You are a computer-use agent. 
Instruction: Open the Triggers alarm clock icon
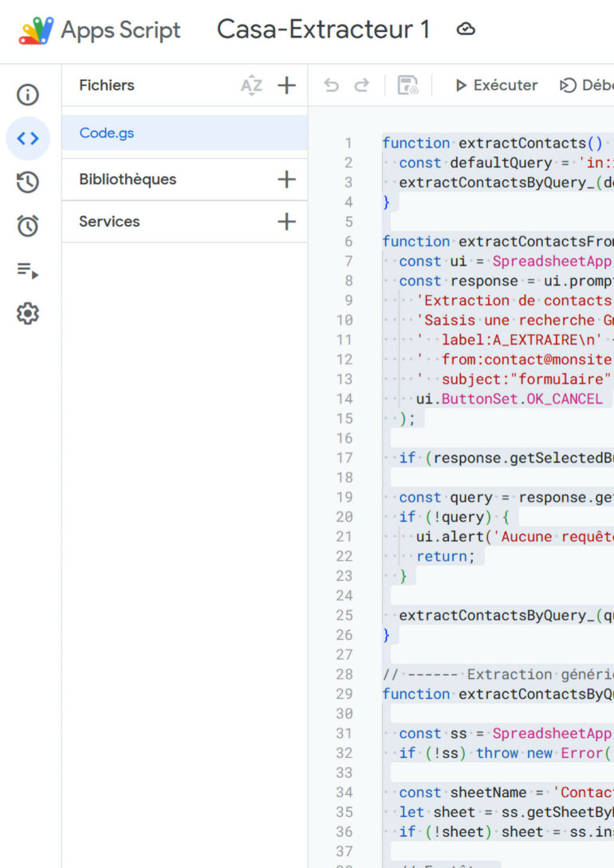28,227
